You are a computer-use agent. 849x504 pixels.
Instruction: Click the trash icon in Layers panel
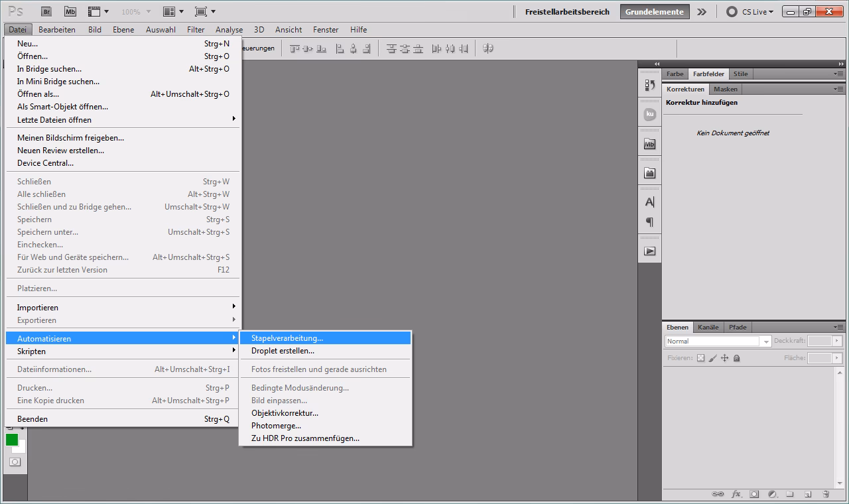[826, 494]
